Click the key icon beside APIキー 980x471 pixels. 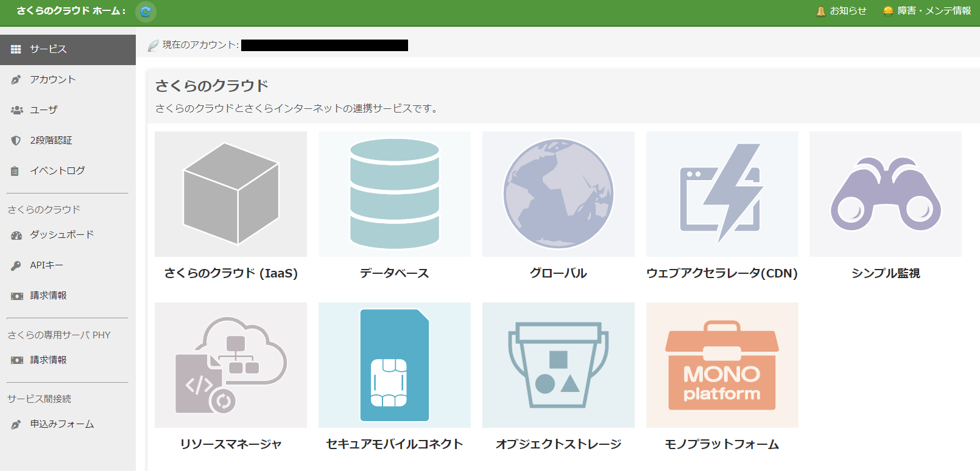click(16, 265)
